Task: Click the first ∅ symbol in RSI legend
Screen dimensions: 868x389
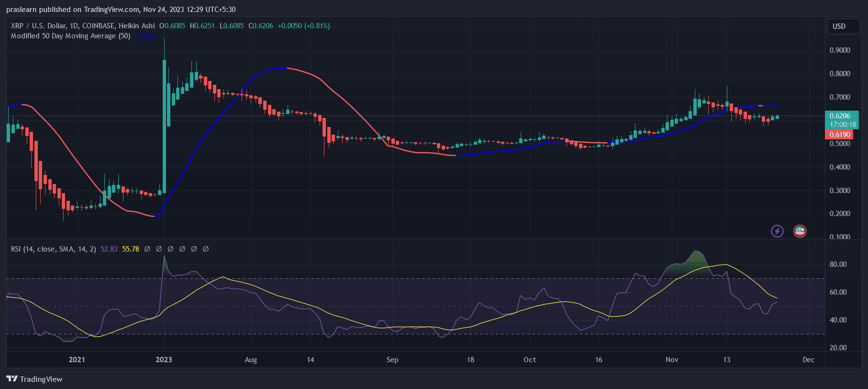Action: (147, 249)
